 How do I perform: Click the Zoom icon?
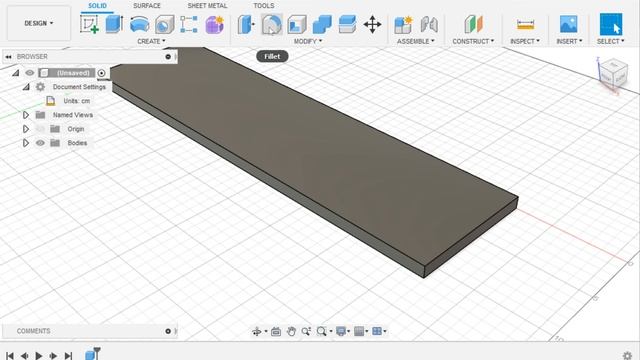pyautogui.click(x=306, y=331)
